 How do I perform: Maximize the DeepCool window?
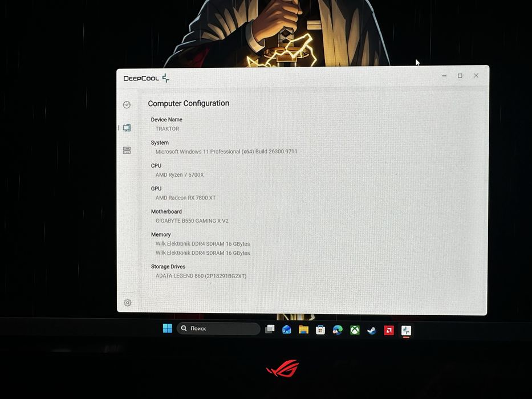(x=460, y=76)
